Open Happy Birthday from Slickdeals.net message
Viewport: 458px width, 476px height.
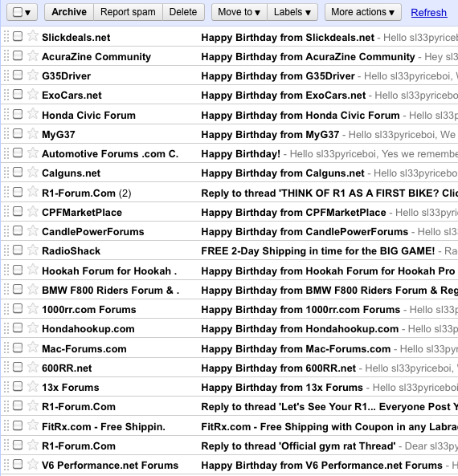288,38
